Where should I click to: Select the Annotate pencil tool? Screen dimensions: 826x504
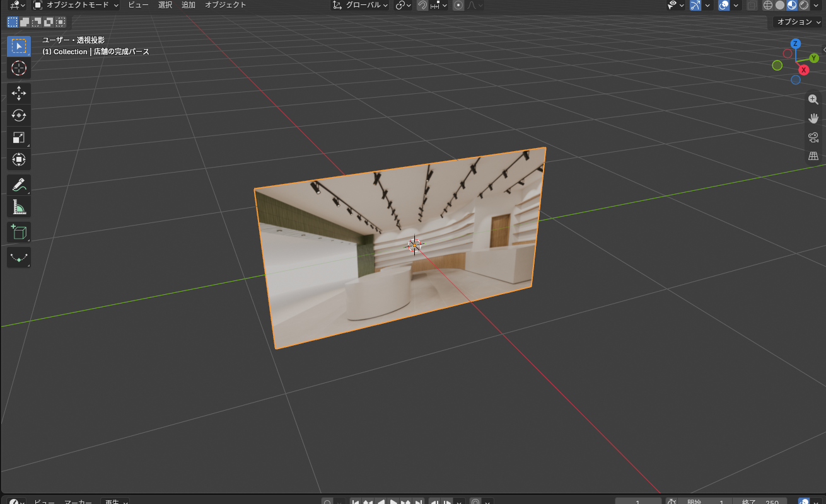19,185
